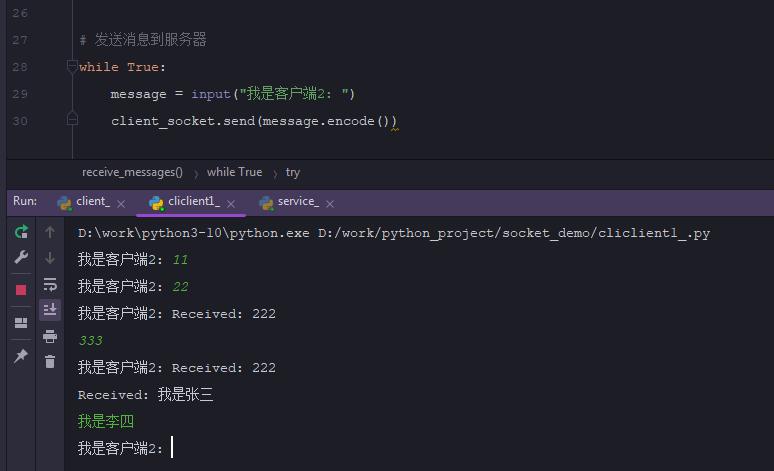The image size is (774, 471).
Task: Stop the running process
Action: 21,290
